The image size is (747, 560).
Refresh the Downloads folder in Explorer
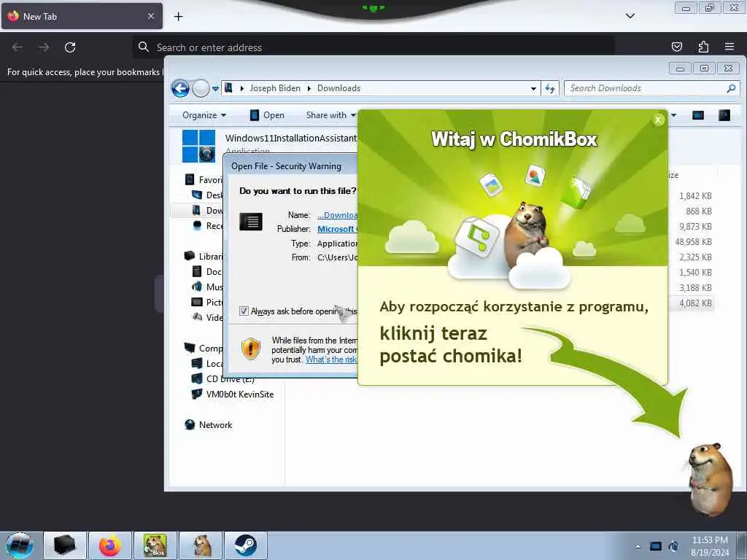550,88
